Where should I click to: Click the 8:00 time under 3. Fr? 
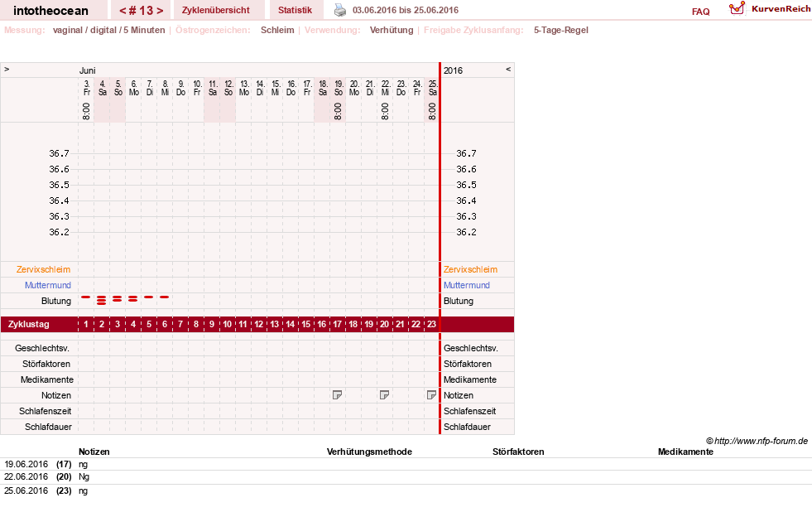pyautogui.click(x=86, y=111)
